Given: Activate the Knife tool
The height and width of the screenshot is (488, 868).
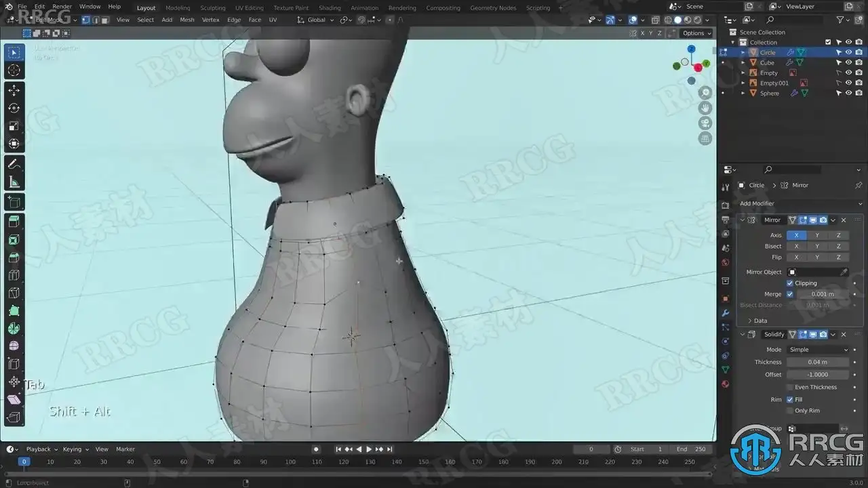Looking at the screenshot, I should tap(14, 293).
